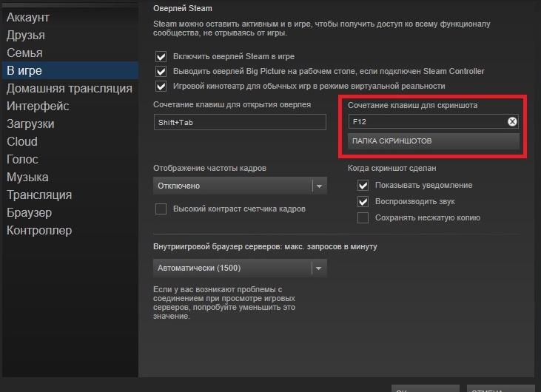Click the Shift+Tab overlay hotkey field
This screenshot has width=541, height=392.
(x=240, y=122)
